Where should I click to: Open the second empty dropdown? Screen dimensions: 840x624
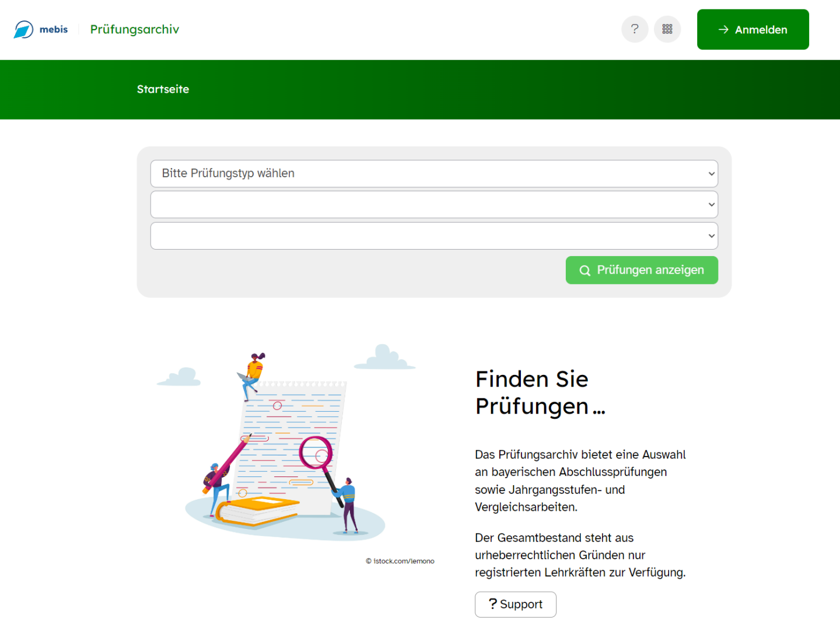pyautogui.click(x=434, y=205)
